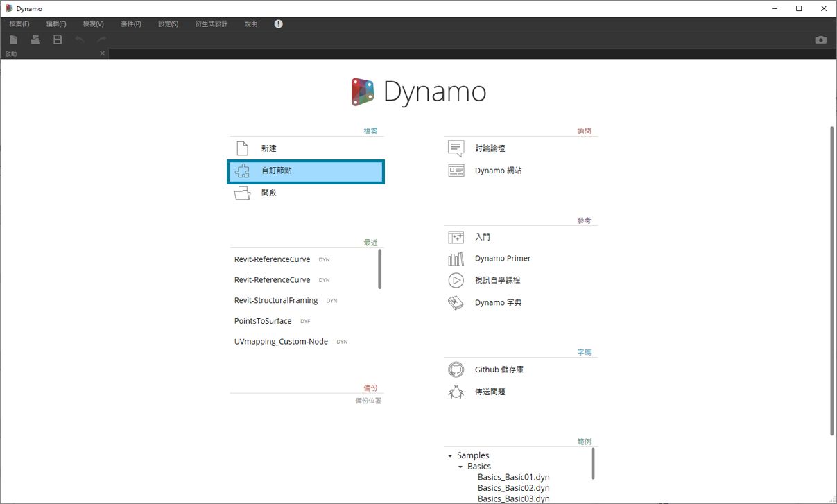This screenshot has width=837, height=504.
Task: Click the 入門 getting started icon
Action: [x=456, y=237]
